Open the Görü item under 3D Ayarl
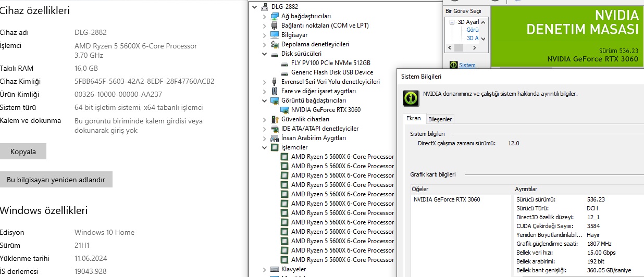Image resolution: width=644 pixels, height=277 pixels. tap(473, 30)
